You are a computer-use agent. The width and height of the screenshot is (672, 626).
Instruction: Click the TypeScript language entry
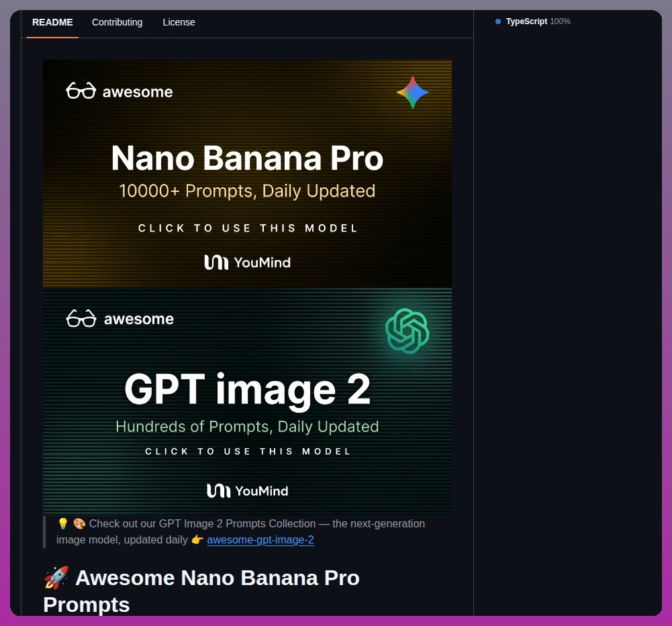[x=533, y=21]
